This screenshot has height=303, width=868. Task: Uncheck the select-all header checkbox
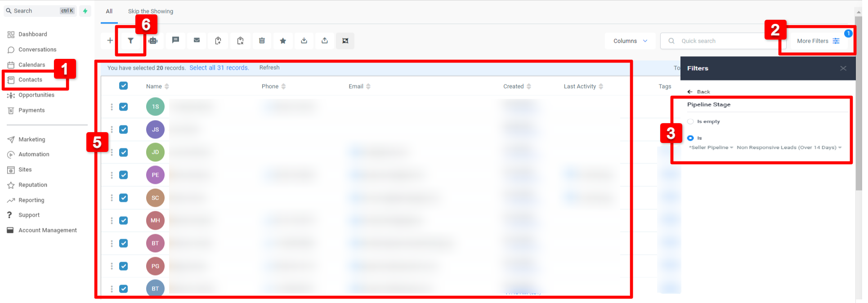point(123,86)
